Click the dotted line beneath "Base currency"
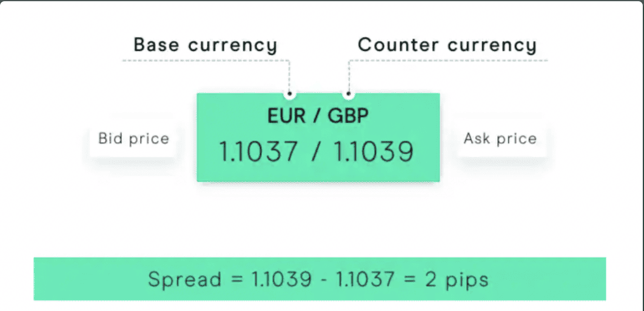This screenshot has width=644, height=311. tap(205, 61)
